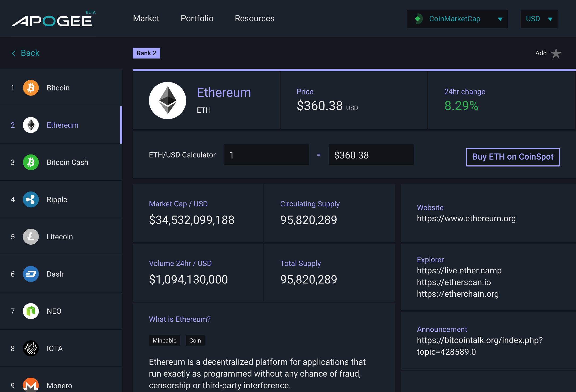The image size is (576, 392).
Task: Click the Monero icon at the bottom
Action: 31,385
